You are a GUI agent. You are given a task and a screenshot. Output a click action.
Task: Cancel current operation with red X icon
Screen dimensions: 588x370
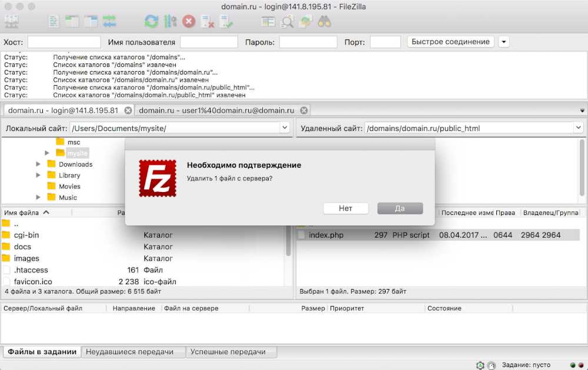189,22
